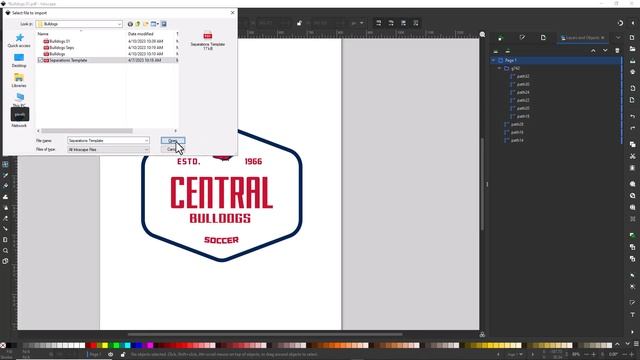Create a new folder in the import dialog
Screen dimensions: 640x360
pyautogui.click(x=146, y=24)
